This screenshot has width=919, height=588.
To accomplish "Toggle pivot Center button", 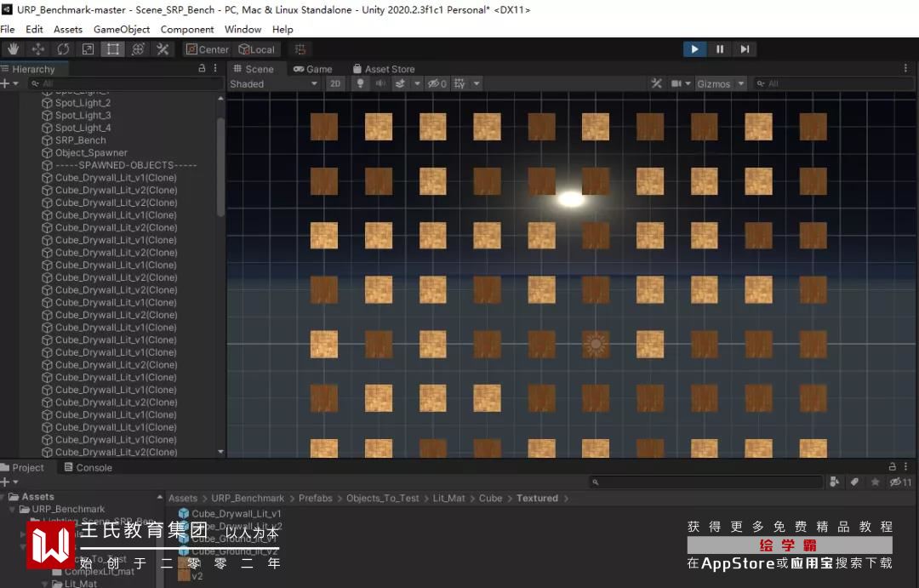I will click(208, 50).
